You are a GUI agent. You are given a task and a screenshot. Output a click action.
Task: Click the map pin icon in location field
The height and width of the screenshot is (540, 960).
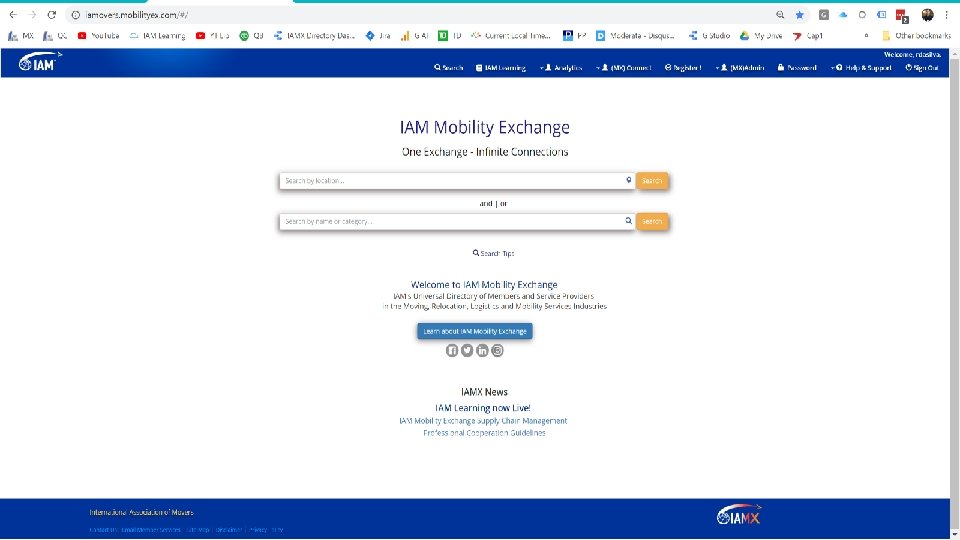tap(629, 180)
